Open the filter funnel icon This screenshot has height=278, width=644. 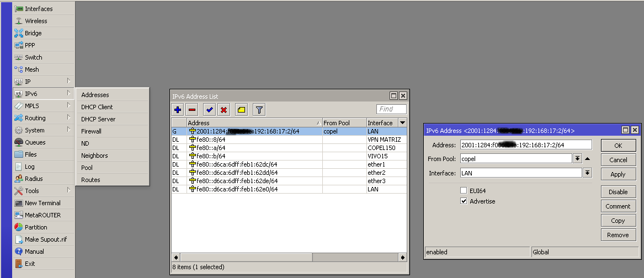pyautogui.click(x=259, y=110)
